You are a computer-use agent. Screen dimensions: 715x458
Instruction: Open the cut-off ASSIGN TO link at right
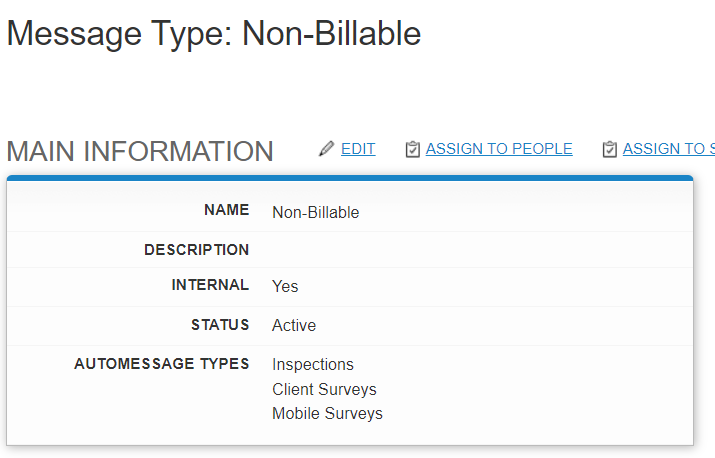click(668, 149)
